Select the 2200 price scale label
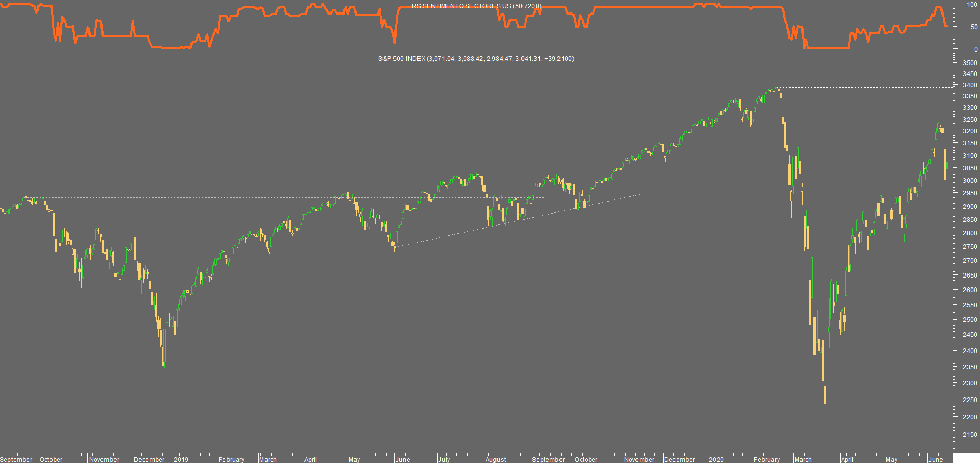Screen dimensions: 980x463 [x=970, y=417]
